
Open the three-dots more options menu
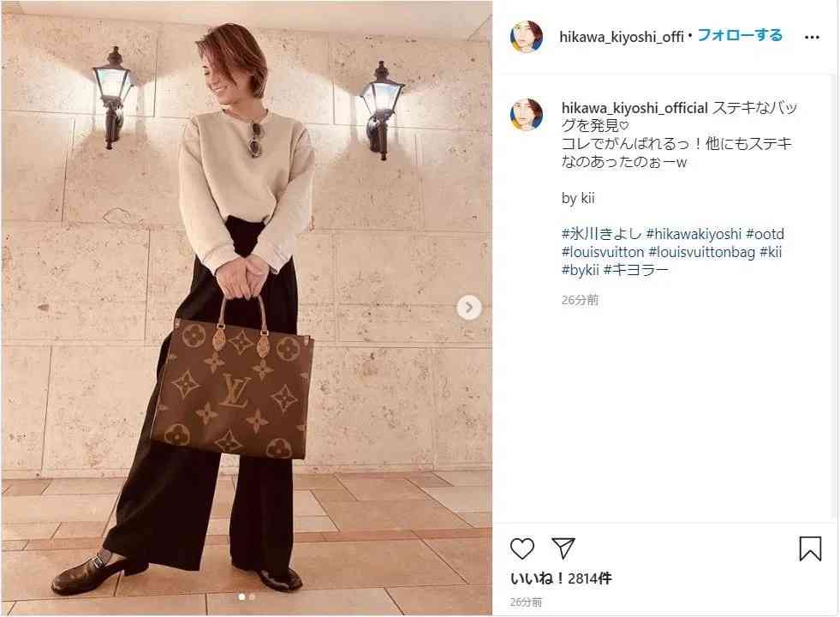[x=812, y=37]
